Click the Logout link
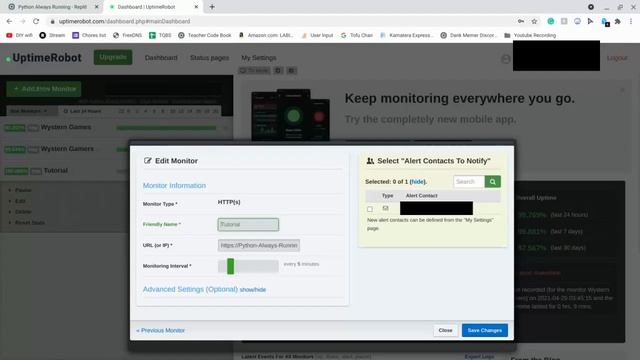The image size is (640, 360). tap(617, 58)
